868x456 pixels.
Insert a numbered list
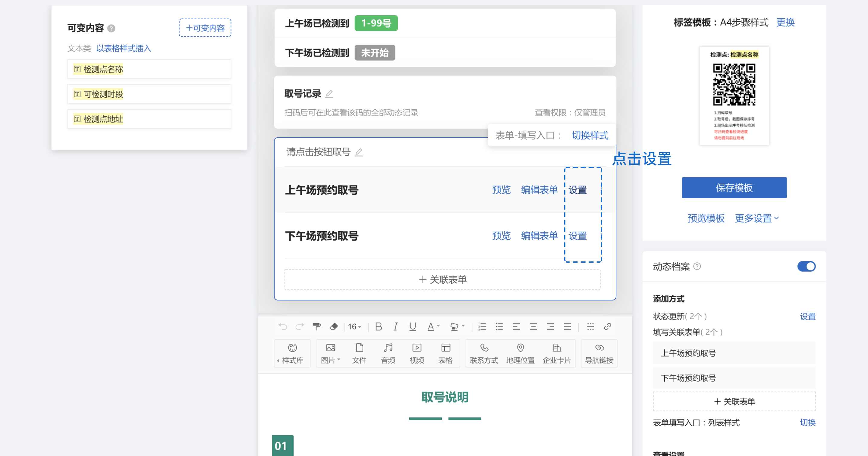point(482,326)
